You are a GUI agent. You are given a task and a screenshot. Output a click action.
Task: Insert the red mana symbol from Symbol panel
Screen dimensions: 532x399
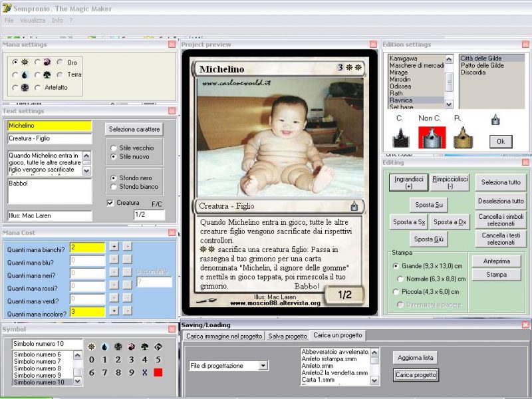131,346
